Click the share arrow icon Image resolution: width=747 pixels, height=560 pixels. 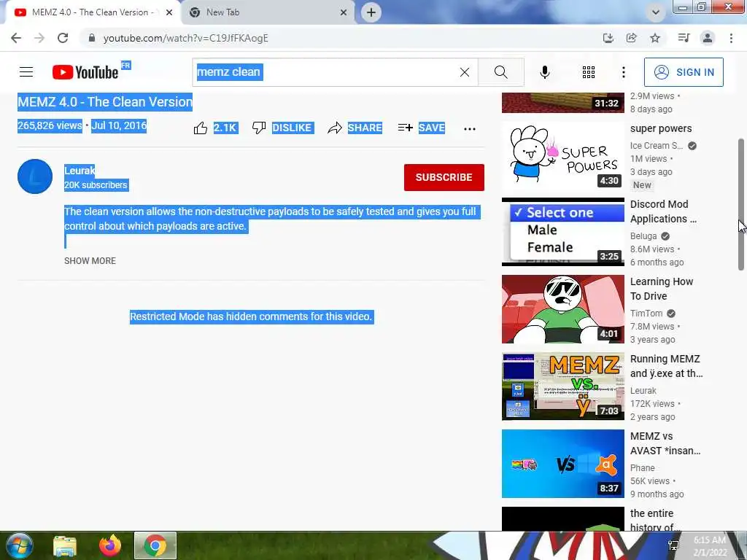pyautogui.click(x=335, y=128)
